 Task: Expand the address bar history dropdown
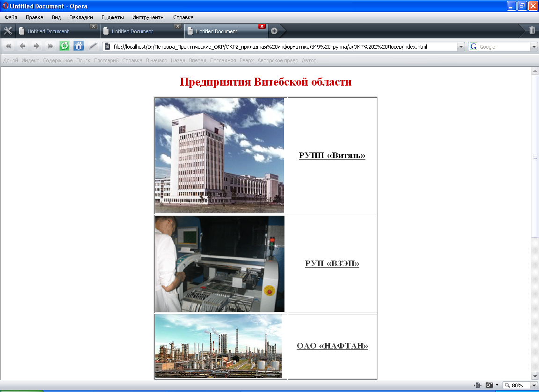(461, 47)
